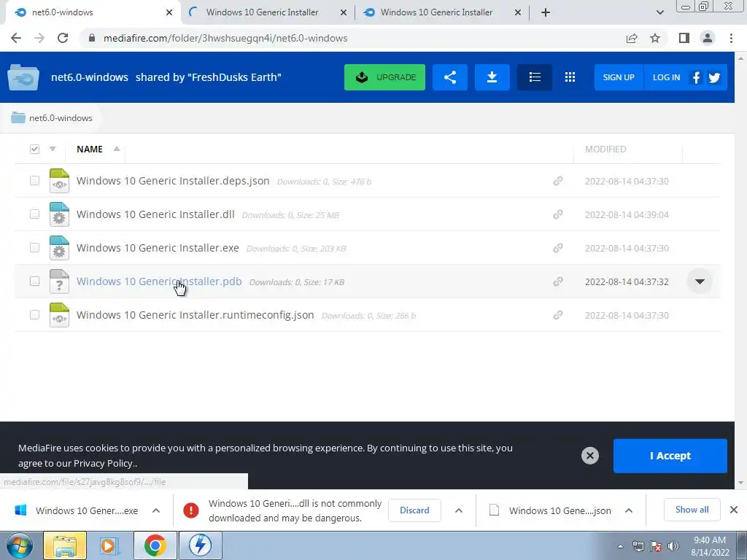This screenshot has height=560, width=747.
Task: Switch to third Windows 10 Generic Installer tab
Action: (x=443, y=12)
